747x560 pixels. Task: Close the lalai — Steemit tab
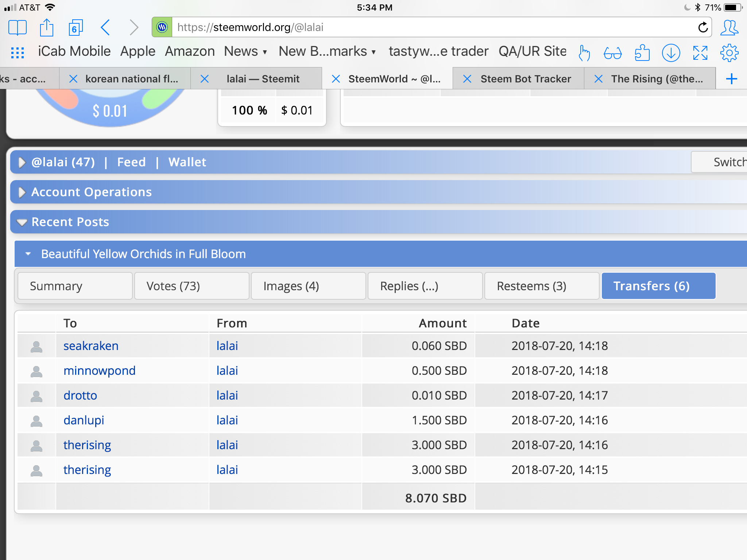pyautogui.click(x=205, y=79)
